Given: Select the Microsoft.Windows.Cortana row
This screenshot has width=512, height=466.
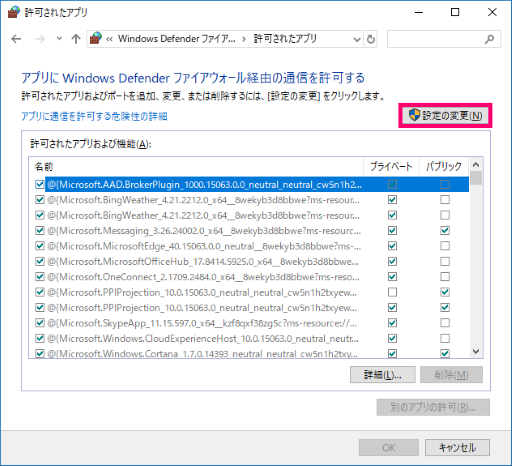Looking at the screenshot, I should (249, 353).
